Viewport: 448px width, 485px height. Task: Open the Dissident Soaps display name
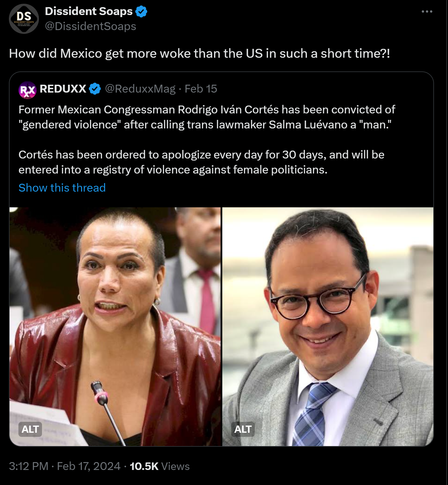click(89, 11)
